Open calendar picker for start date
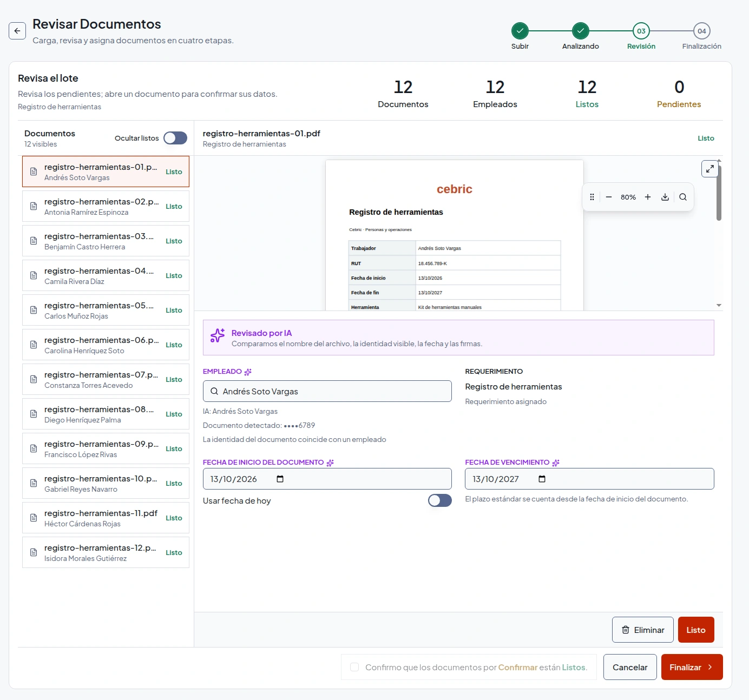The height and width of the screenshot is (700, 749). (x=280, y=479)
